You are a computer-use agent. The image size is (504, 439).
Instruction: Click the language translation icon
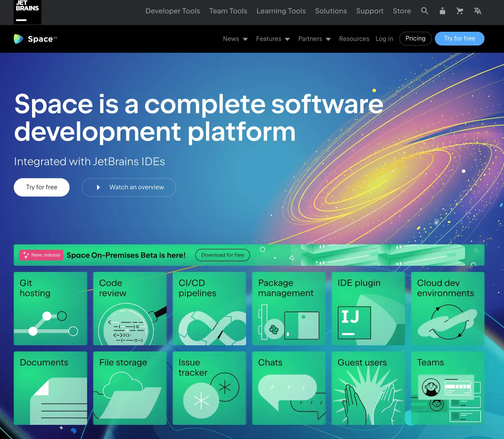coord(477,11)
